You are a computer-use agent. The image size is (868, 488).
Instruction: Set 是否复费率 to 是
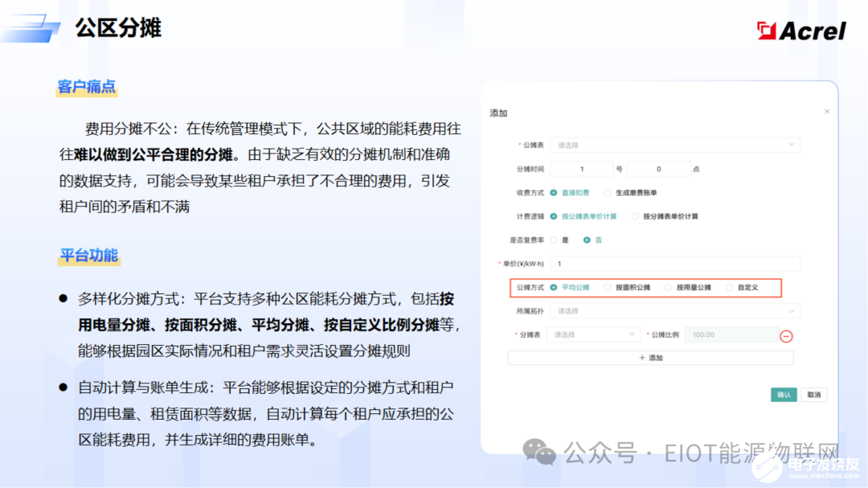[559, 240]
